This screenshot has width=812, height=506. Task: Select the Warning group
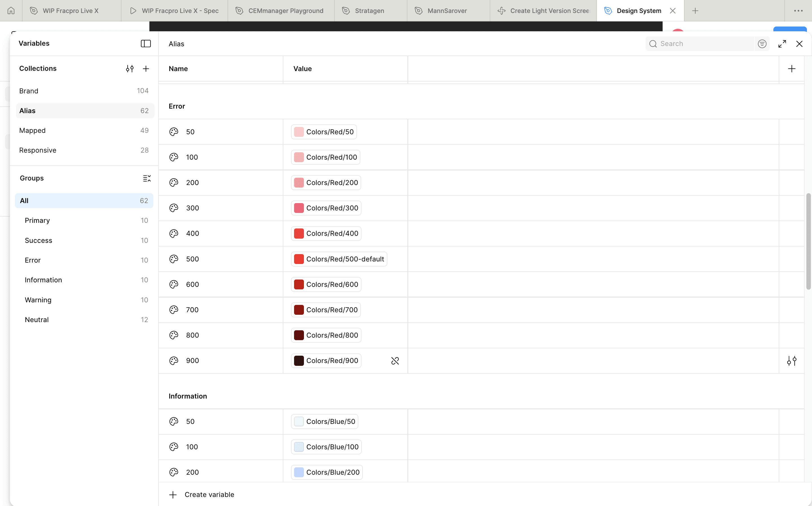click(38, 300)
